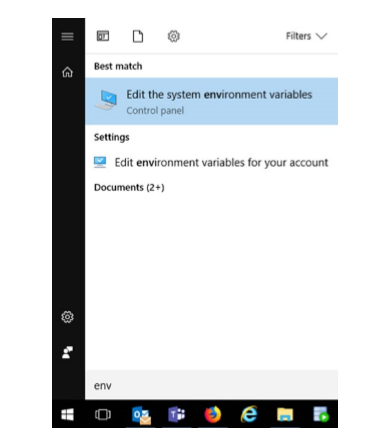391x441 pixels.
Task: Filter results by Settings gear icon
Action: [174, 36]
